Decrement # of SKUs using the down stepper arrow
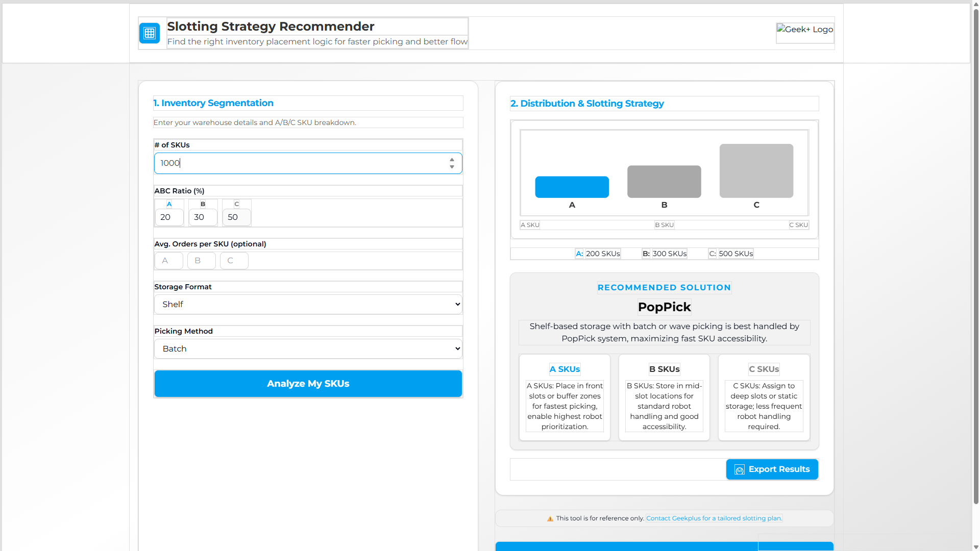This screenshot has height=551, width=980. 451,166
